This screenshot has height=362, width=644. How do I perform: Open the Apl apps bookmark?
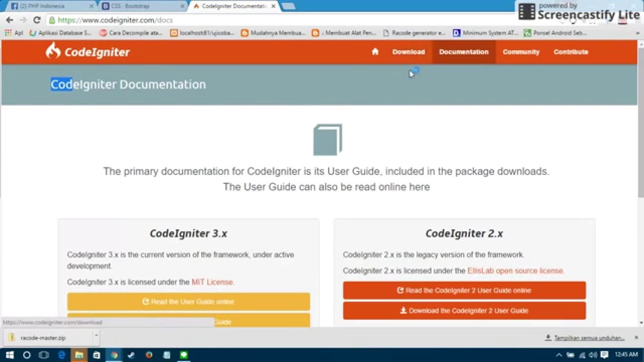[14, 33]
